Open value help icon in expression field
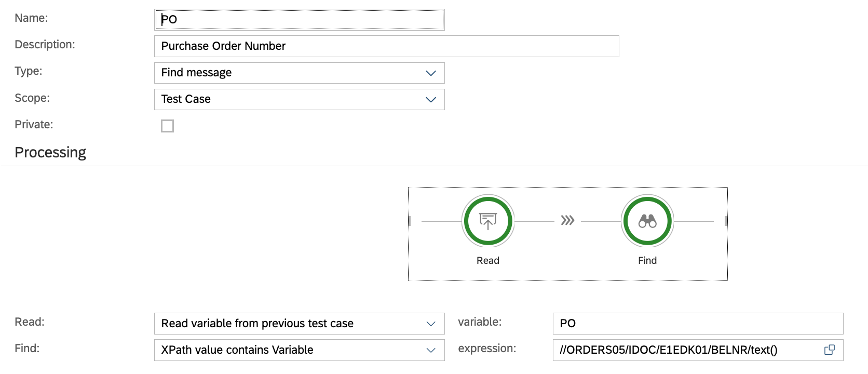868x374 pixels. click(x=829, y=350)
